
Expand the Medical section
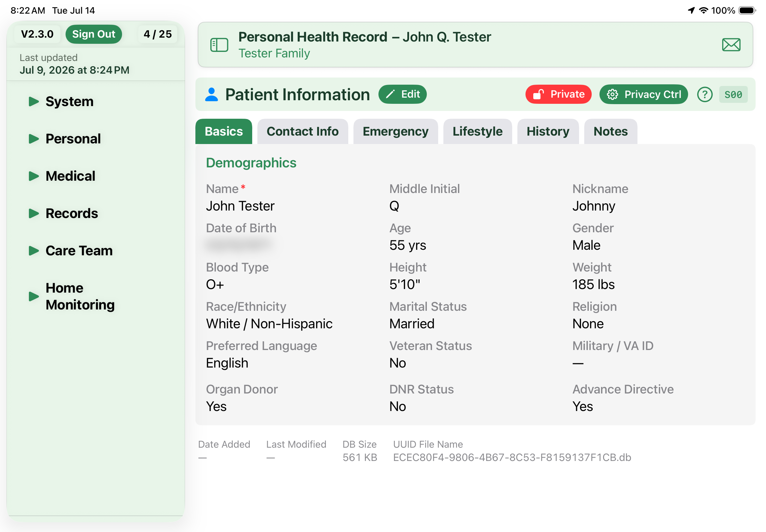(62, 176)
